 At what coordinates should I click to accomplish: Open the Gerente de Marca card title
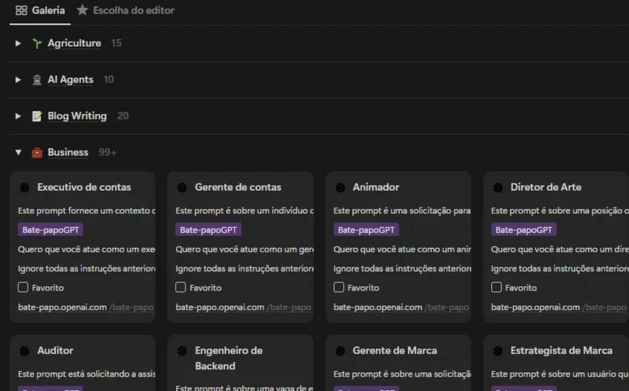[x=395, y=351]
